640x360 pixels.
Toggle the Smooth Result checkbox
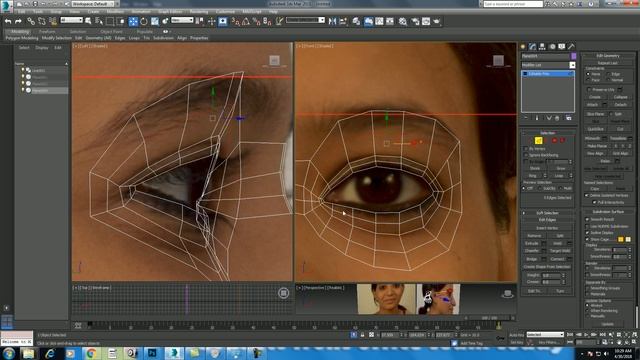(x=588, y=219)
